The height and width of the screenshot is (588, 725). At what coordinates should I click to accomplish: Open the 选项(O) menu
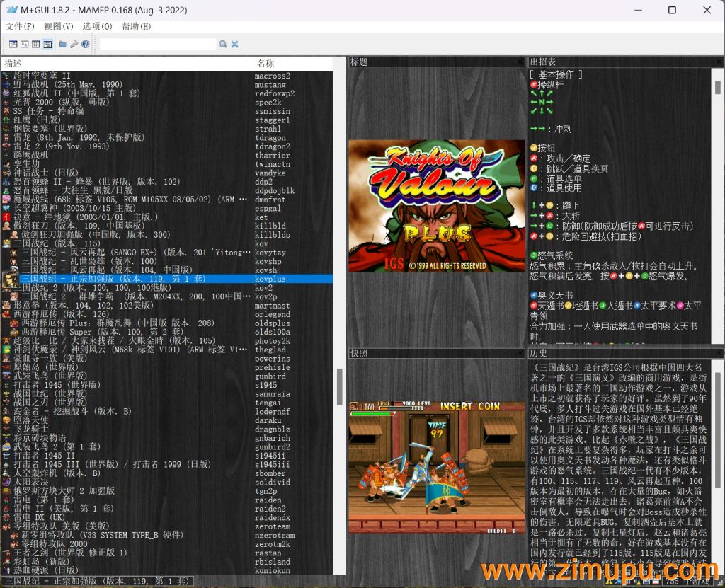point(98,26)
